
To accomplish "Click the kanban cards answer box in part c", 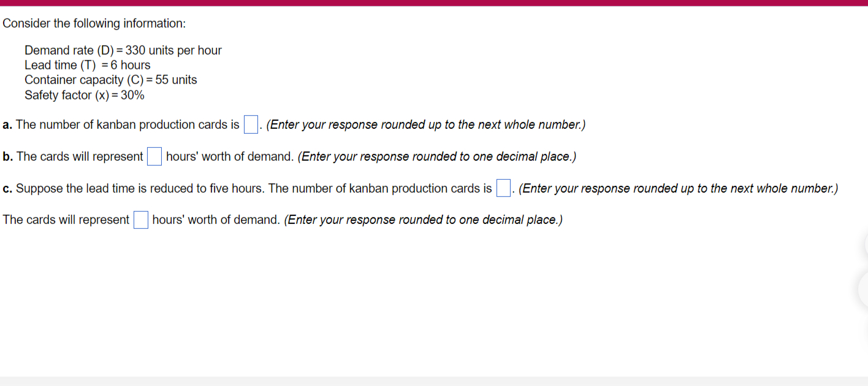I will (503, 188).
